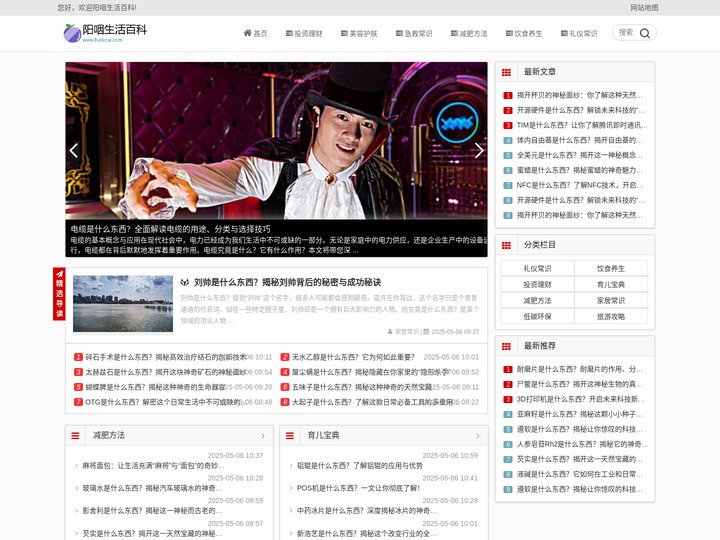Open 玻璃水是什么东西 article
Image resolution: width=720 pixels, height=540 pixels.
(x=152, y=488)
